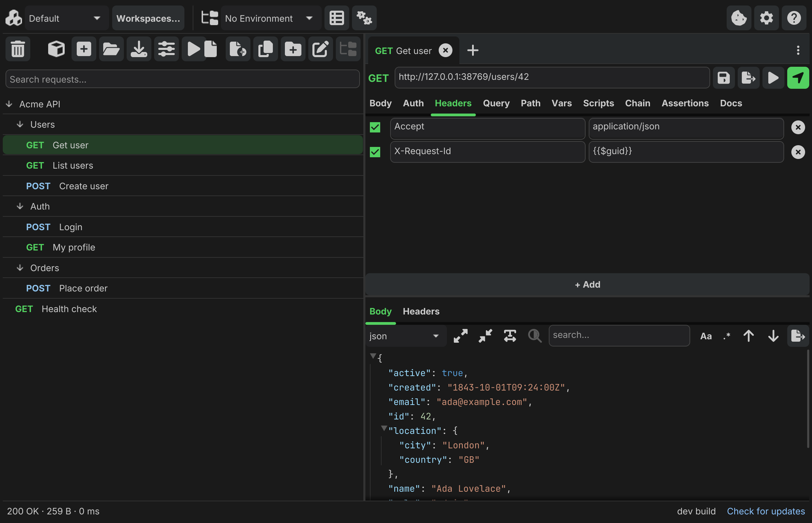
Task: Open the Default workspace dropdown
Action: click(x=67, y=18)
